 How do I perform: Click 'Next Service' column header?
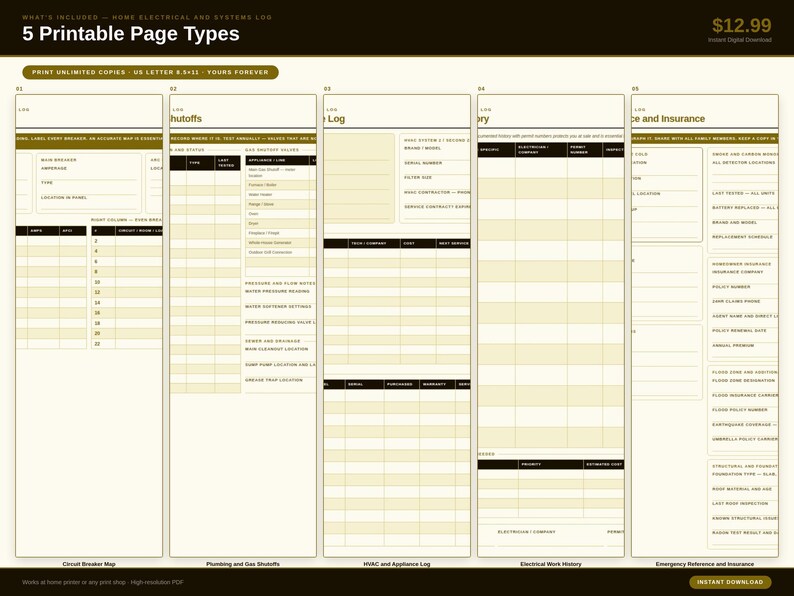pyautogui.click(x=454, y=244)
